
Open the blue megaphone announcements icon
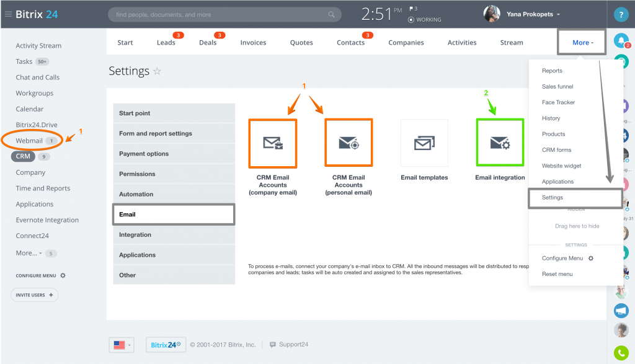(621, 311)
